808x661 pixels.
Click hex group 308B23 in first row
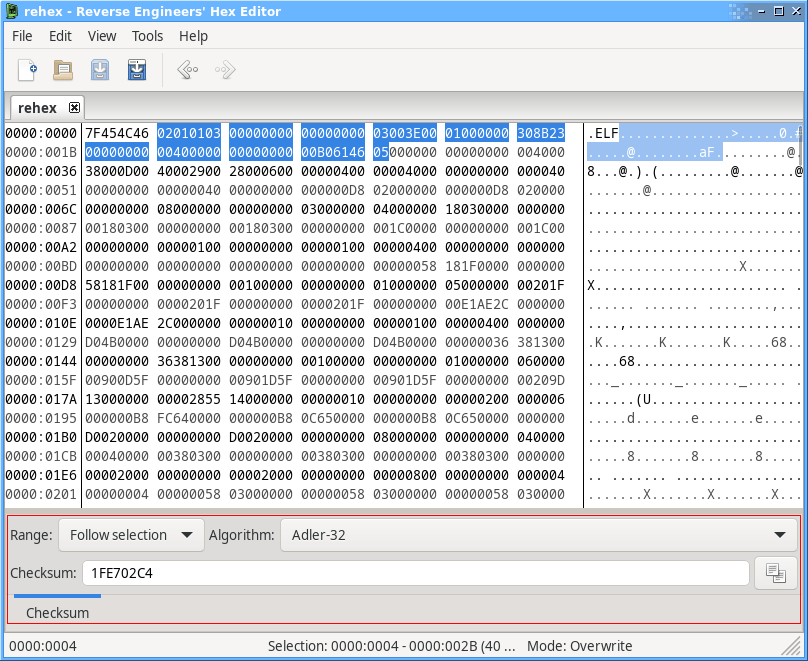541,133
